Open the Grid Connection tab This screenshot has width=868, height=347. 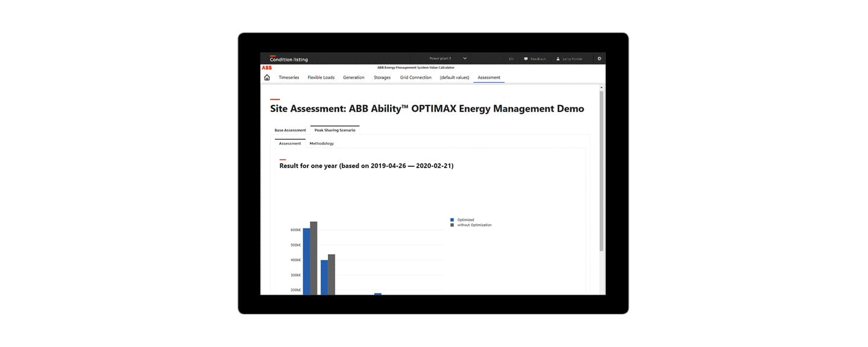(416, 77)
